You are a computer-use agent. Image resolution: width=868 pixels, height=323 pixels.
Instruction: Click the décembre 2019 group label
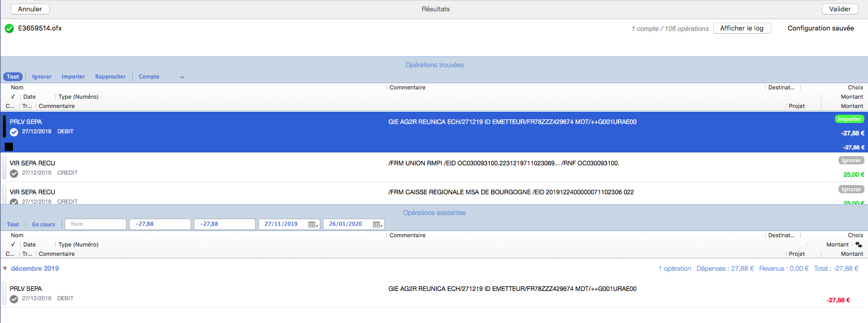pos(35,269)
